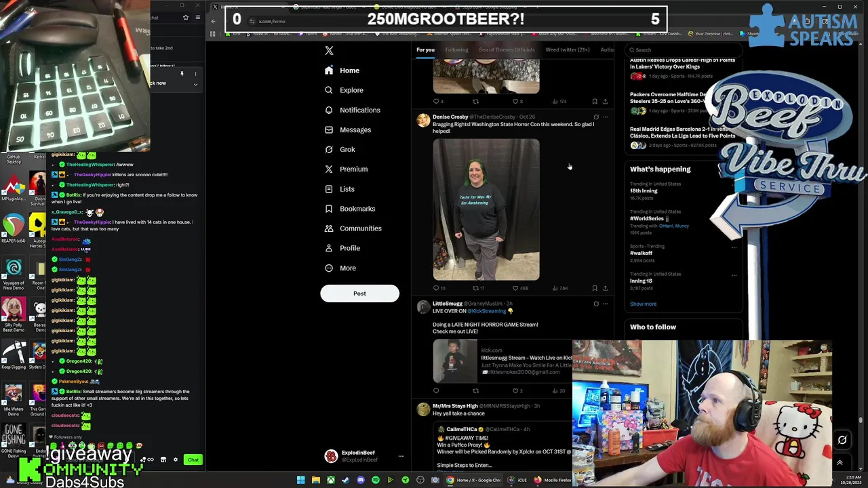Open Denise Crosby's photo
Screen dimensions: 868x488
click(486, 209)
